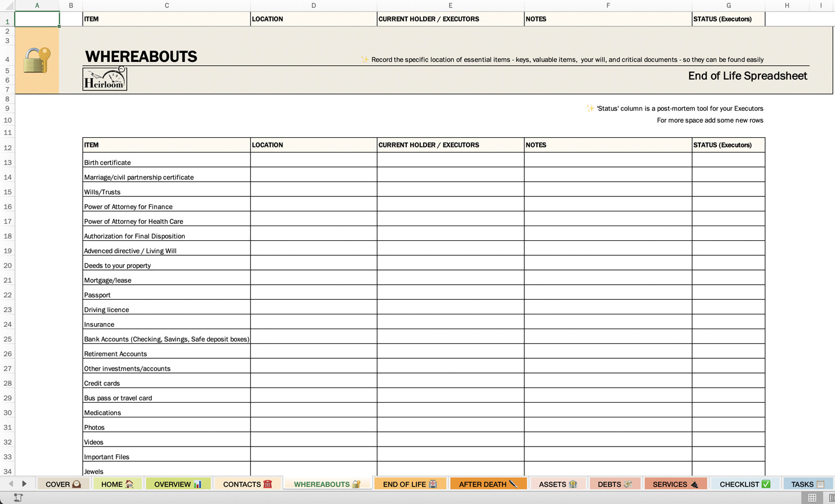Viewport: 835px width, 504px height.
Task: Click the grid view icon at bottom right
Action: 811,497
